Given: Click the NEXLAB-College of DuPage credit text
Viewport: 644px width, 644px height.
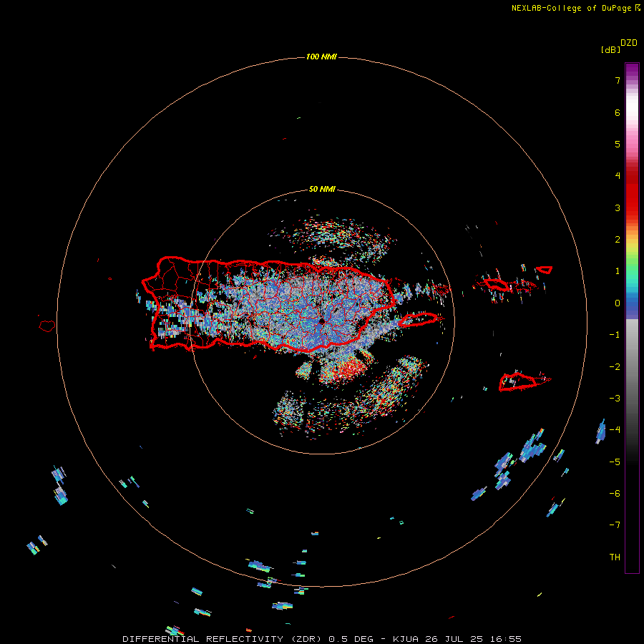Looking at the screenshot, I should 571,8.
